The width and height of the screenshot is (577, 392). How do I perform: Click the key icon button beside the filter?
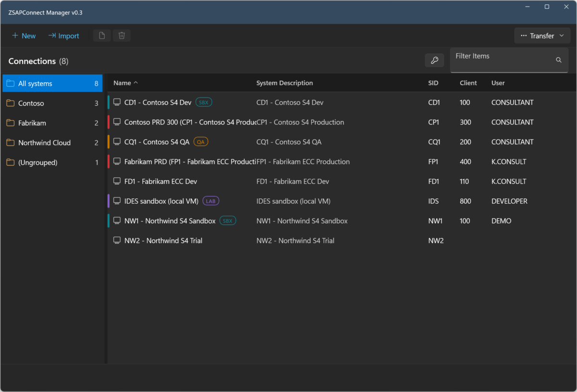[434, 60]
